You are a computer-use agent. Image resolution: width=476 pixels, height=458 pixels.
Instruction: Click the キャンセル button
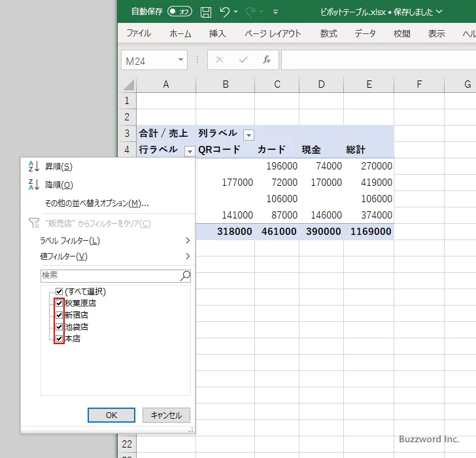click(x=166, y=415)
